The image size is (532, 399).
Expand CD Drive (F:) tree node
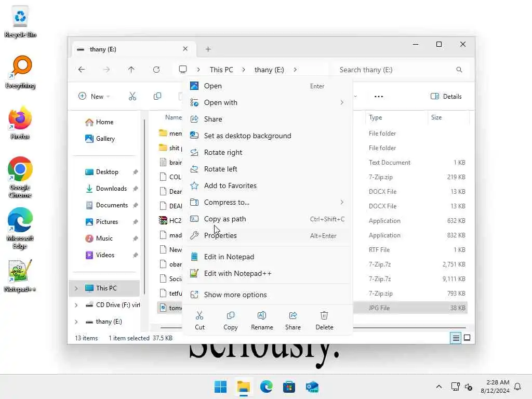click(76, 305)
